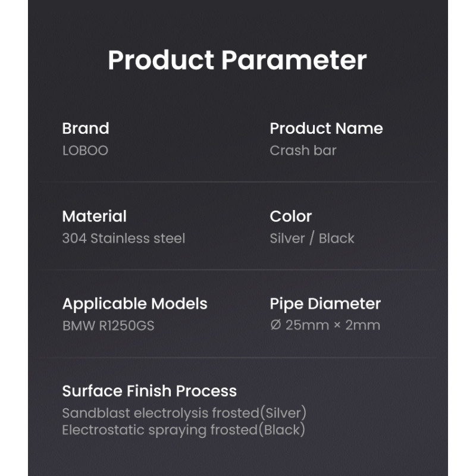Image resolution: width=476 pixels, height=476 pixels.
Task: Select the Product Name label
Action: click(x=326, y=129)
